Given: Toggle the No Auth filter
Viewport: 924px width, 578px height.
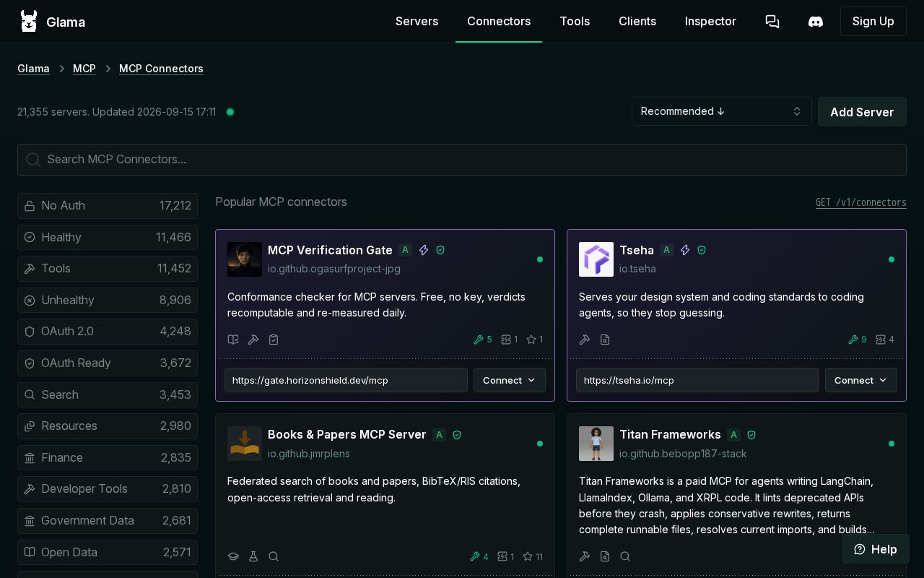Looking at the screenshot, I should pyautogui.click(x=108, y=205).
